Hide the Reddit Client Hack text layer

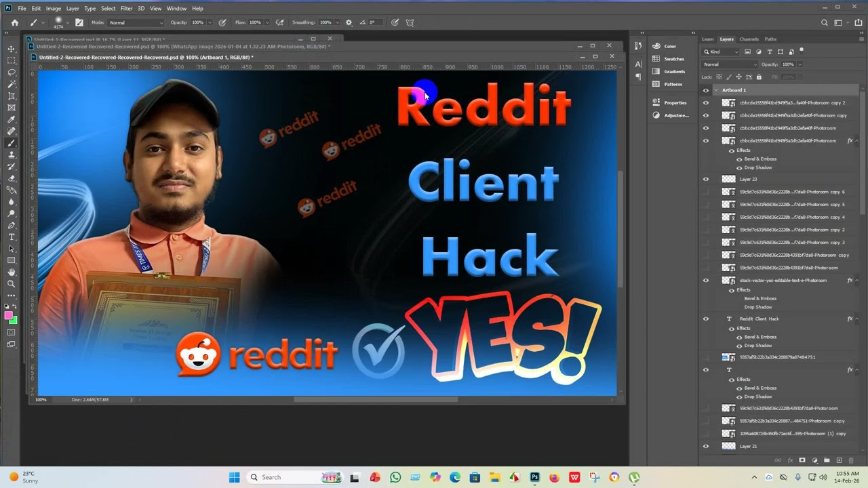(706, 319)
